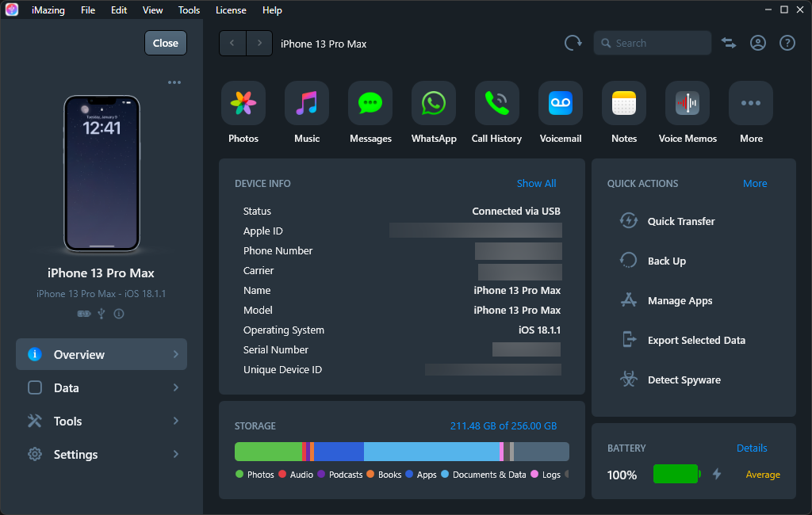Expand the Data sidebar section
Viewport: 812px width, 515px height.
click(x=101, y=387)
